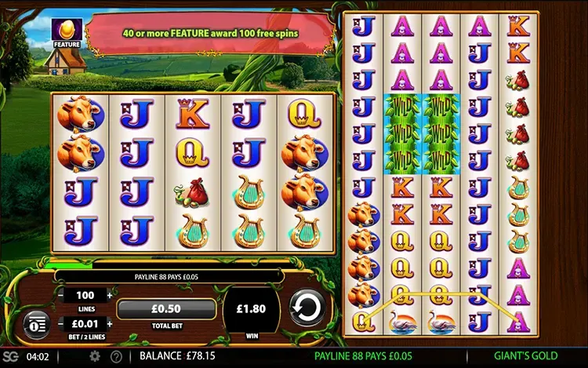Image resolution: width=588 pixels, height=368 pixels.
Task: Click the £0.01 bet value field
Action: coord(85,323)
